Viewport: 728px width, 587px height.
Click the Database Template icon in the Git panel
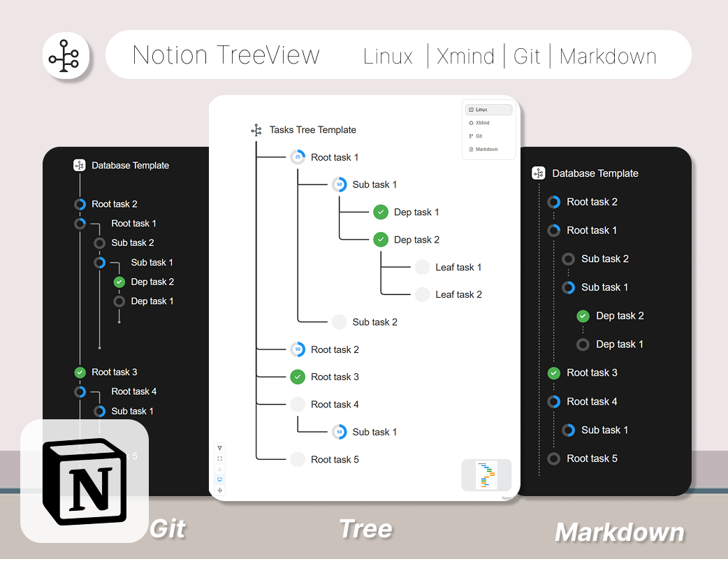pyautogui.click(x=80, y=166)
